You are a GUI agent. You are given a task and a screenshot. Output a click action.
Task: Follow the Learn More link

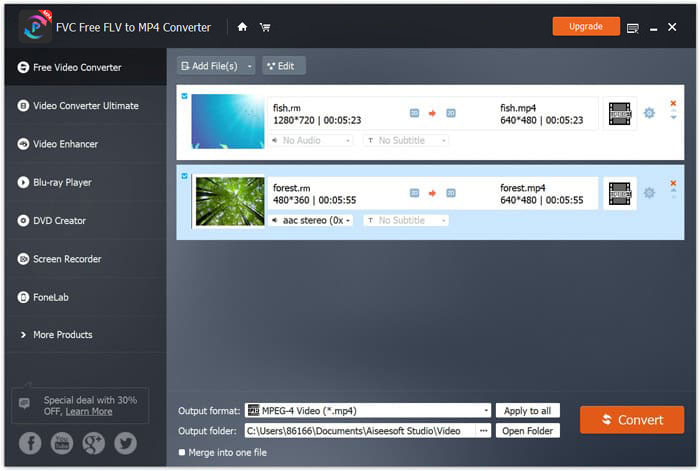tap(89, 412)
